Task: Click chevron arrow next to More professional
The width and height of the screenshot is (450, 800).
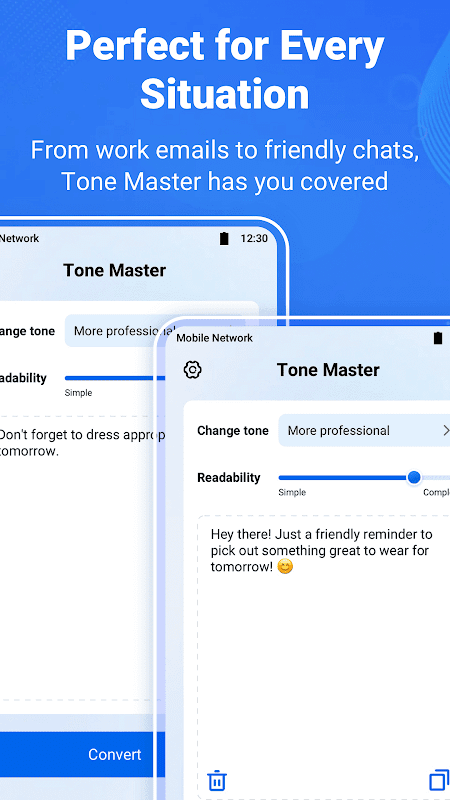Action: tap(445, 431)
